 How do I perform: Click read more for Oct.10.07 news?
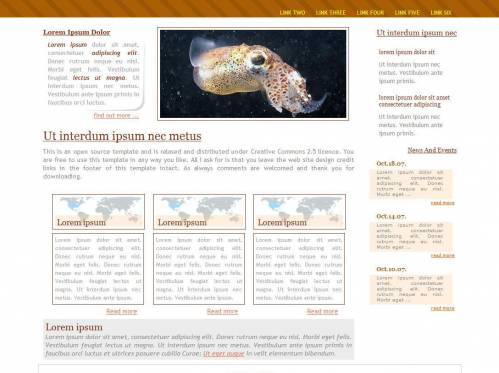coord(442,308)
